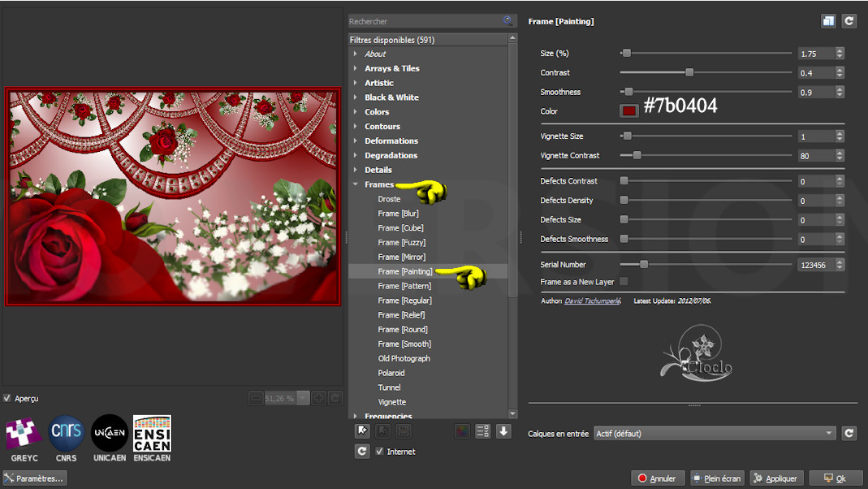Image resolution: width=868 pixels, height=489 pixels.
Task: Click the add-to-favorites icon below filter list
Action: (363, 431)
